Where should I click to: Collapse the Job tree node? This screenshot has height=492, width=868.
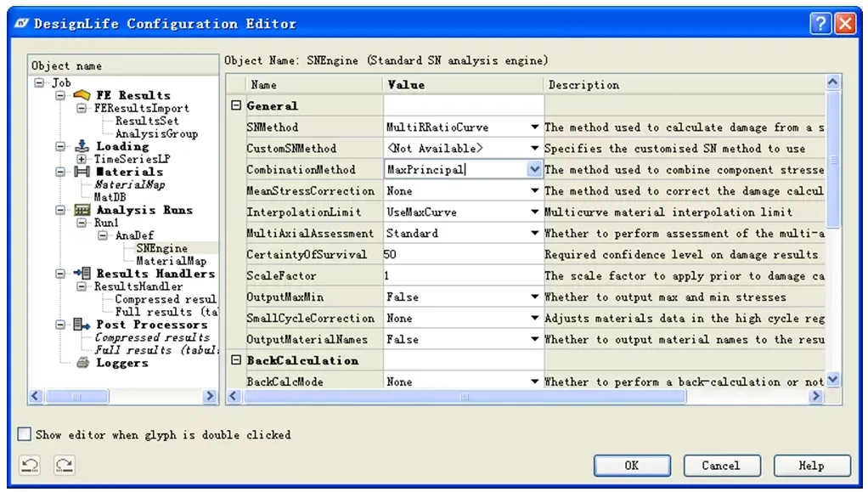pyautogui.click(x=39, y=82)
